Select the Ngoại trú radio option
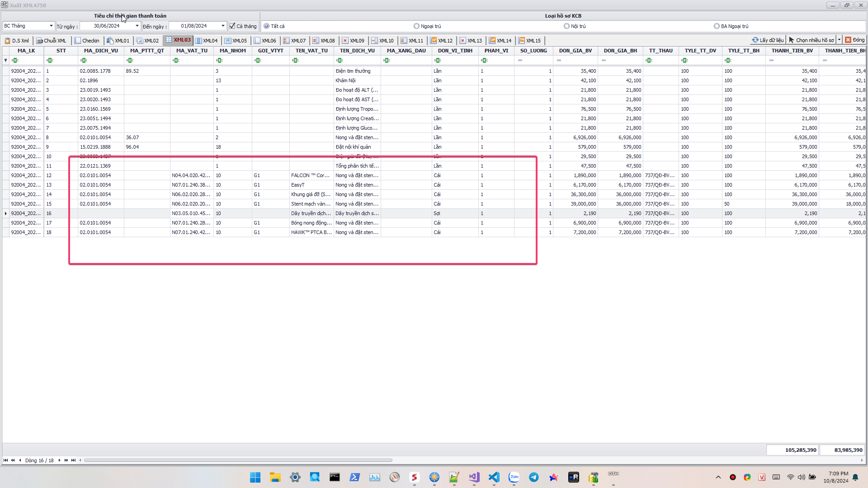868x488 pixels. click(416, 26)
